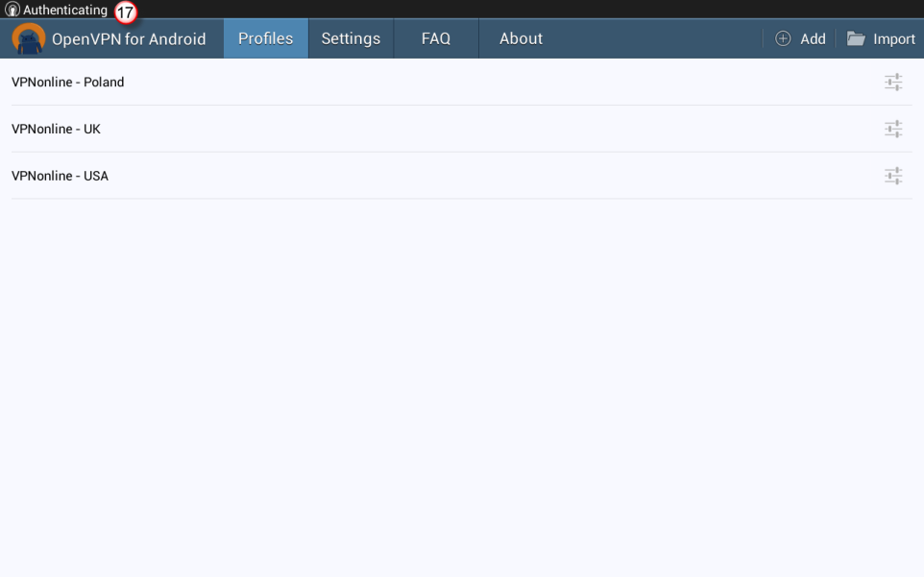Open settings icon for VPNonline - Poland profile
Image resolution: width=924 pixels, height=577 pixels.
tap(893, 82)
